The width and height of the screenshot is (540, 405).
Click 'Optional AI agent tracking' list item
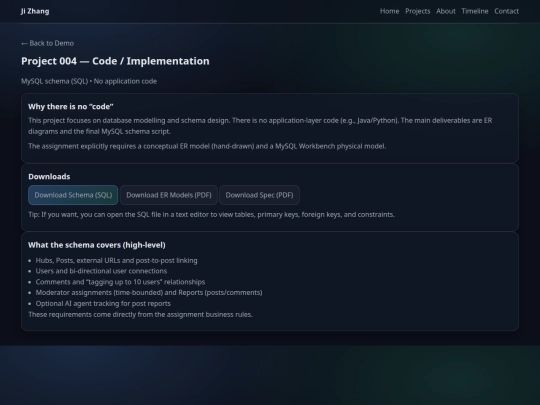(103, 303)
